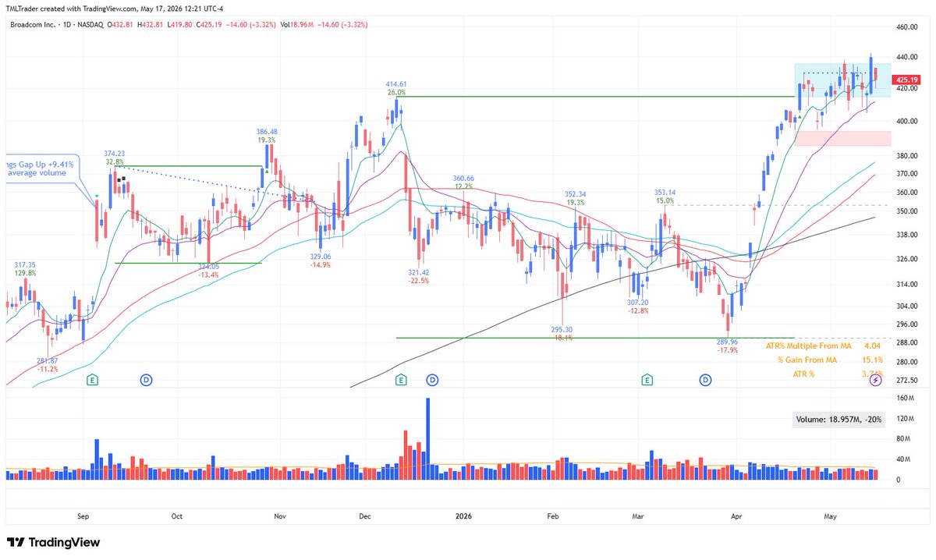The width and height of the screenshot is (936, 560).
Task: Click the 289.96 pivot low label
Action: (729, 342)
